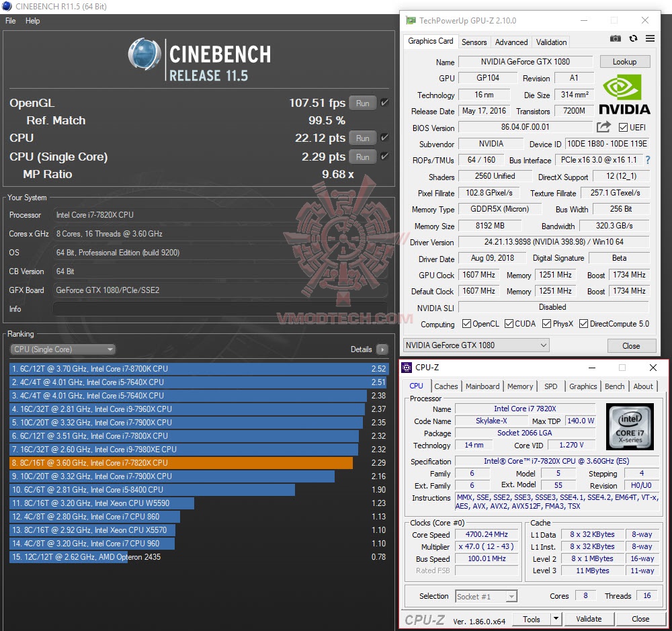This screenshot has width=672, height=631.
Task: Open the Cinebench Help menu
Action: coord(32,21)
